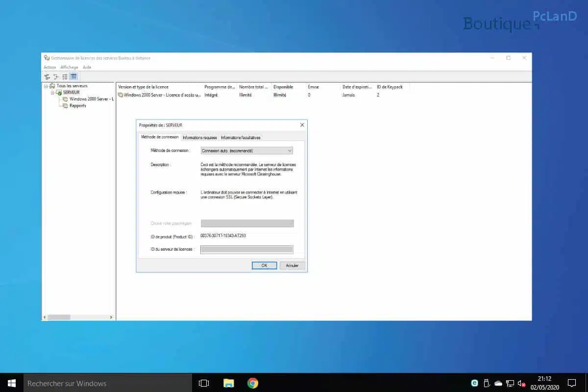The image size is (588, 392).
Task: Select SERVEUR in the tree
Action: [72, 92]
